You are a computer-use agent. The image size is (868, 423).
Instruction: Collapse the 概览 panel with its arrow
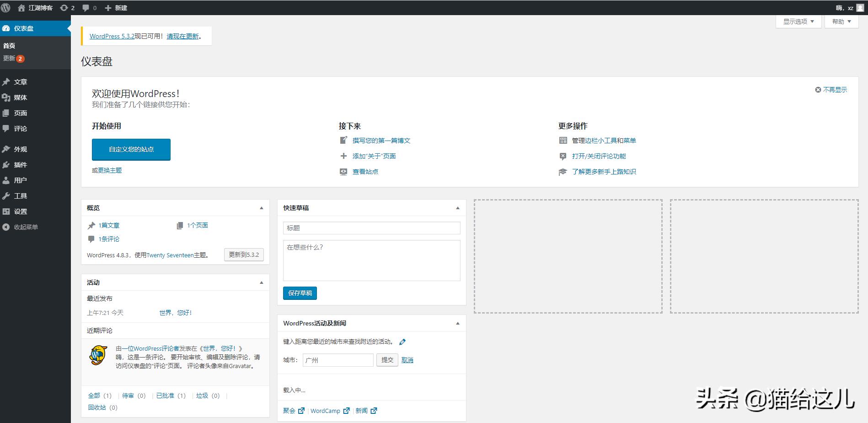[262, 207]
